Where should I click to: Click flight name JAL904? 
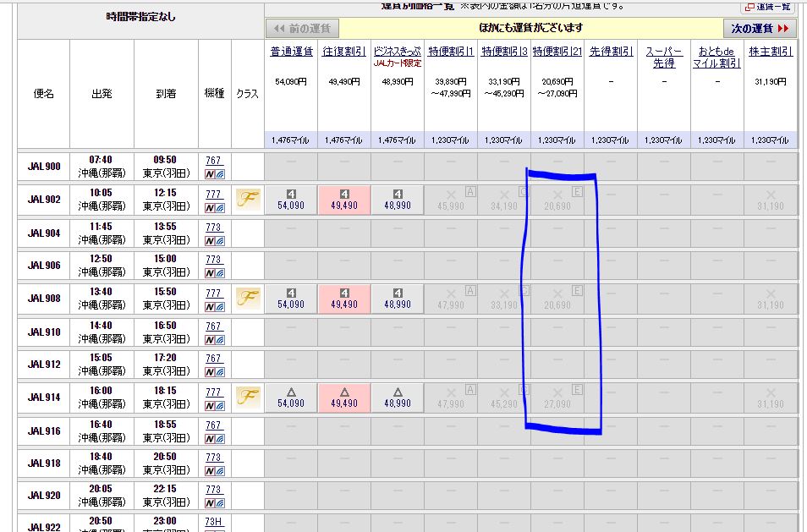click(44, 233)
